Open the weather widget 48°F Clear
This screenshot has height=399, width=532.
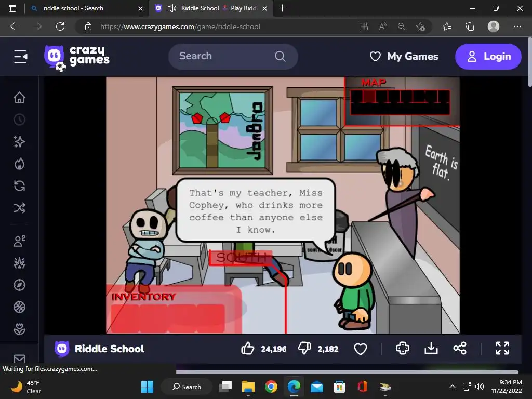[x=26, y=387]
